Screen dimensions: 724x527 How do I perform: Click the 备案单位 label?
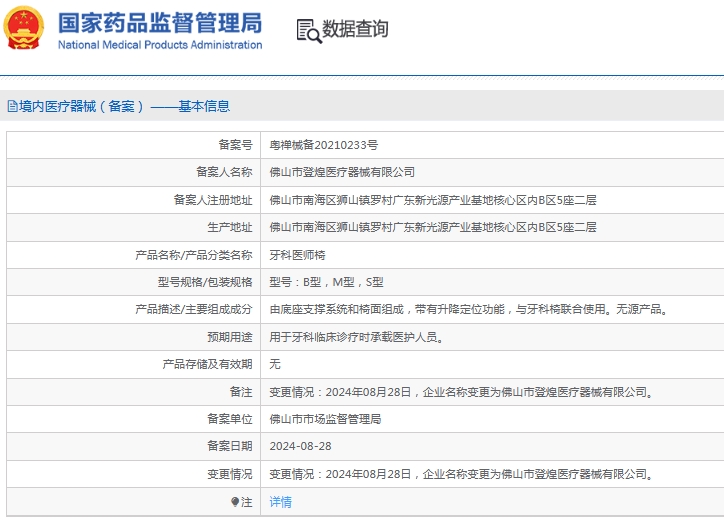(230, 419)
